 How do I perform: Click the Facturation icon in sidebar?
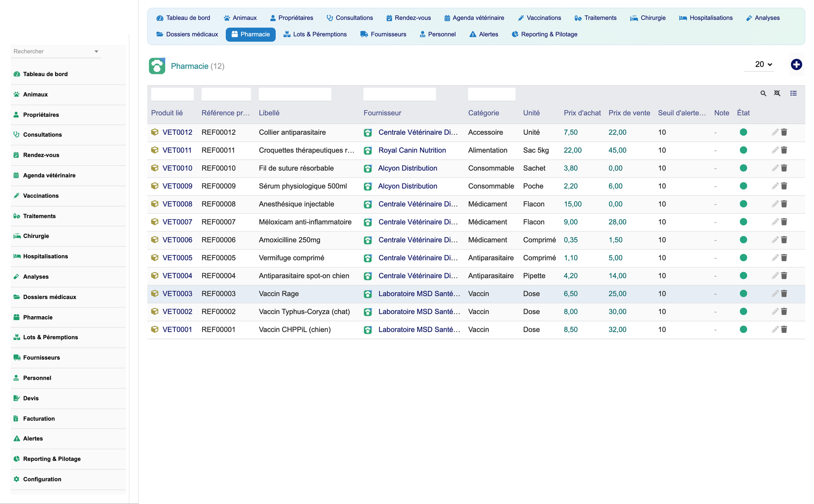16,419
